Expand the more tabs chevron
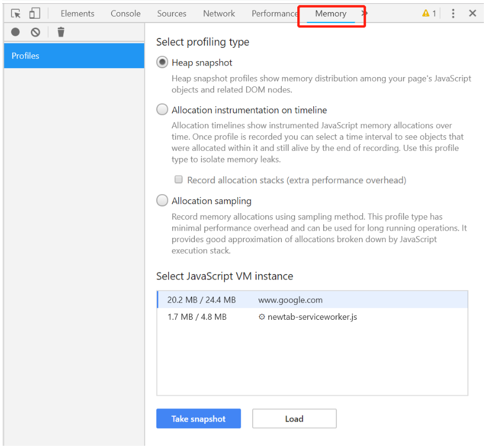Screen dimensions: 485x448 click(364, 13)
